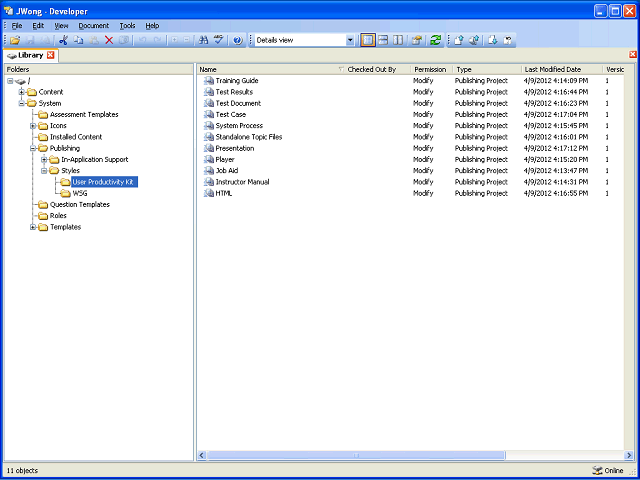
Task: Click the Job Aid document icon
Action: tap(209, 171)
